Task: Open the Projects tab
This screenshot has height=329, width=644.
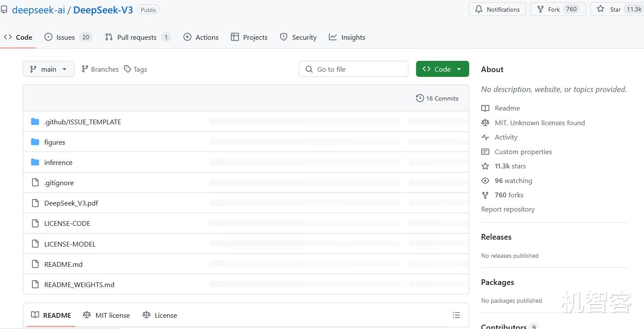Action: (x=249, y=37)
